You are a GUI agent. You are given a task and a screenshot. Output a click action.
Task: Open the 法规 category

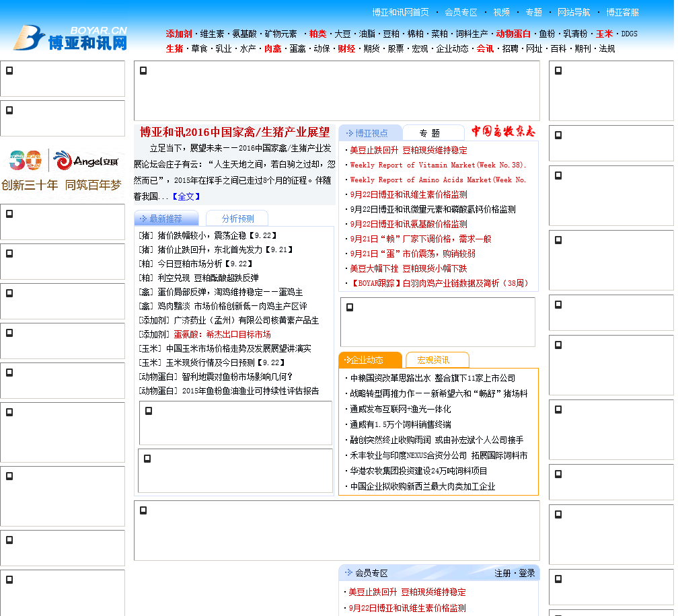pyautogui.click(x=607, y=48)
